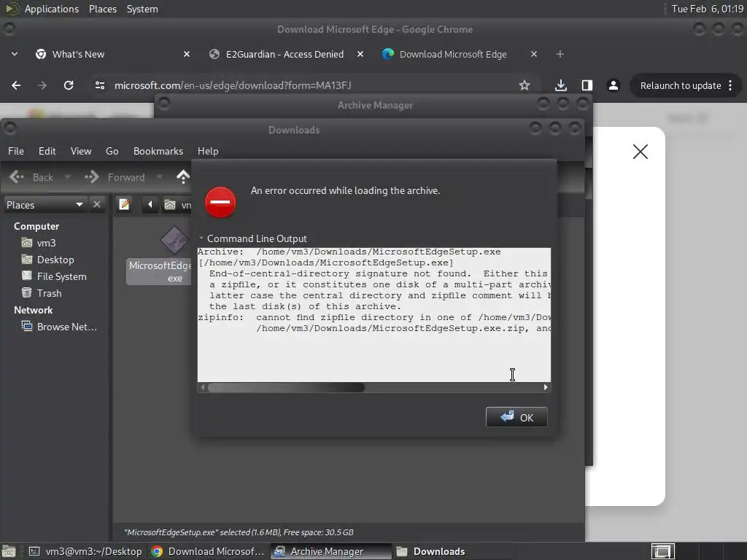747x560 pixels.
Task: Click the Chrome address bar URL
Action: coord(233,85)
